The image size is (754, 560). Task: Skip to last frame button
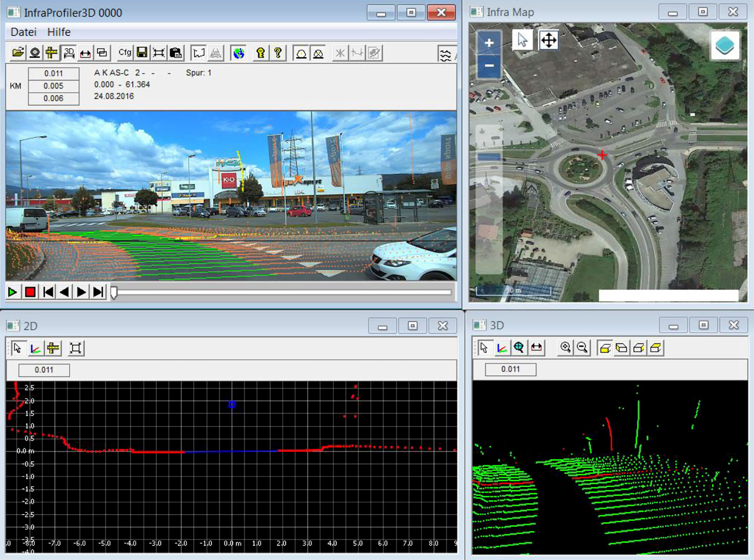(98, 292)
